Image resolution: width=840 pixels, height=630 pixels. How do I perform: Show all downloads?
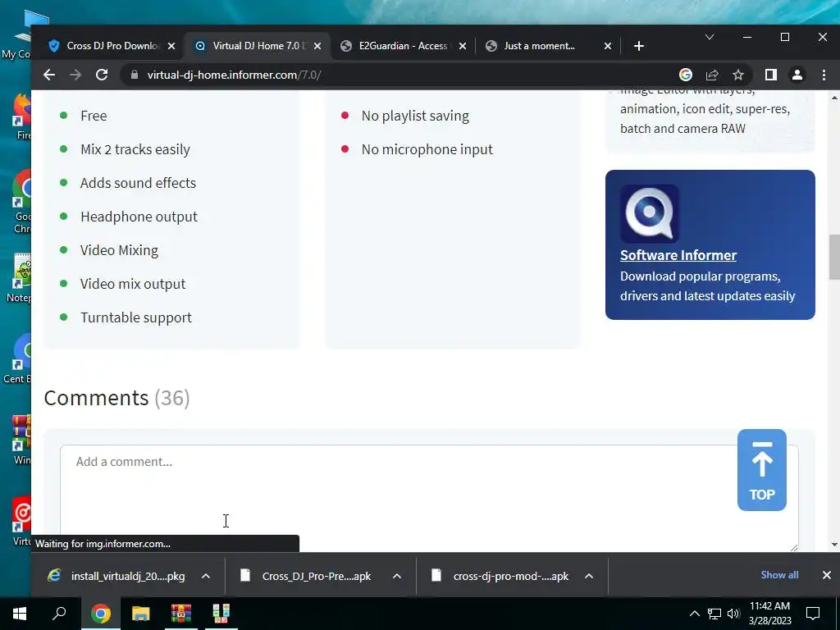[x=779, y=575]
